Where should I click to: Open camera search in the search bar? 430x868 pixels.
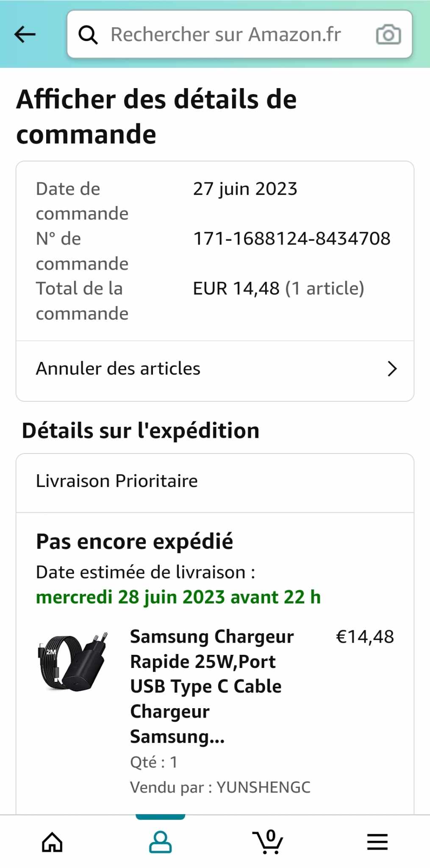pos(388,35)
